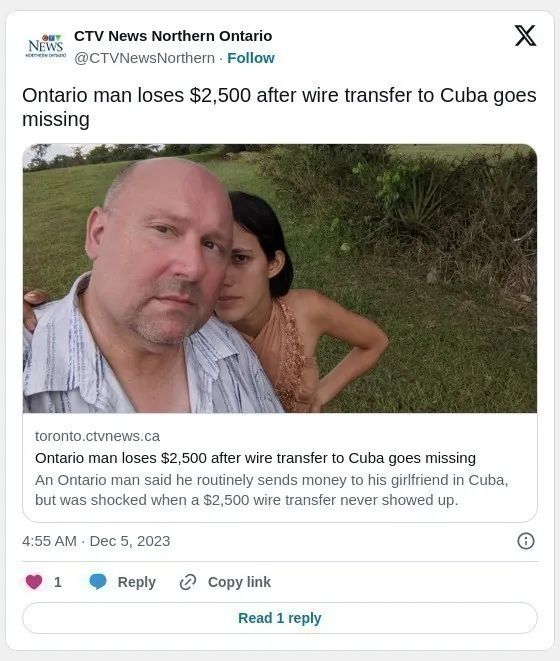This screenshot has width=560, height=661.
Task: Open the CTV News profile avatar
Action: pos(46,46)
